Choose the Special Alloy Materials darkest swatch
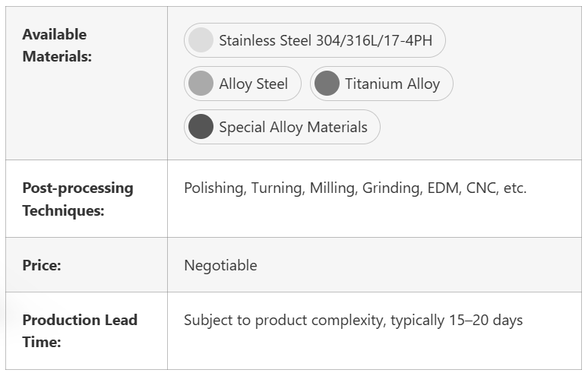Viewport: 588px width, 376px height. tap(201, 127)
